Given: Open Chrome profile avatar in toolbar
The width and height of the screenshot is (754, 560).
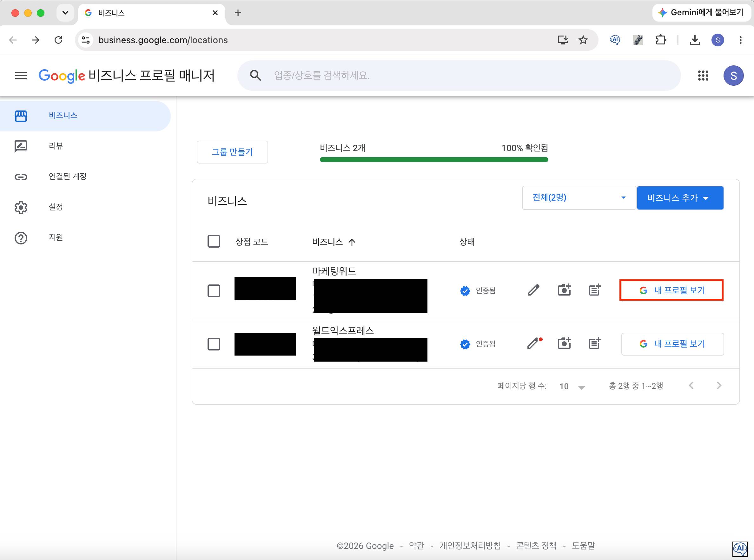Looking at the screenshot, I should point(718,40).
